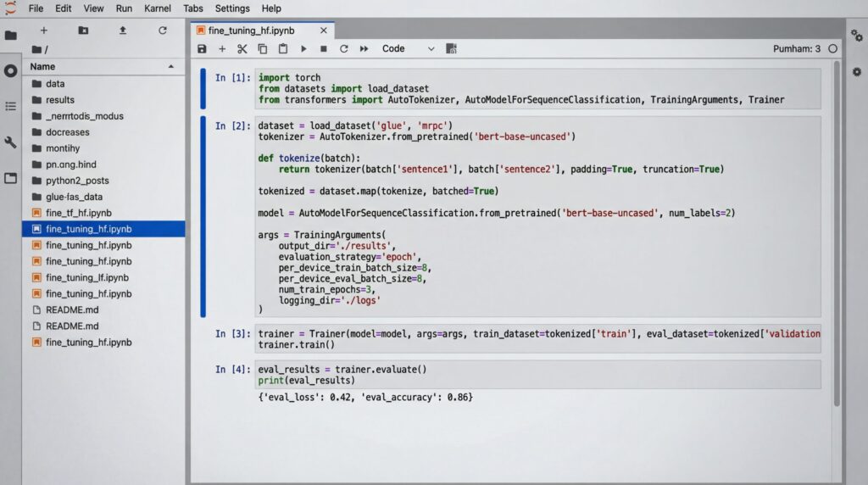Create a new folder in file browser
Image resolution: width=868 pixels, height=485 pixels.
tap(83, 31)
